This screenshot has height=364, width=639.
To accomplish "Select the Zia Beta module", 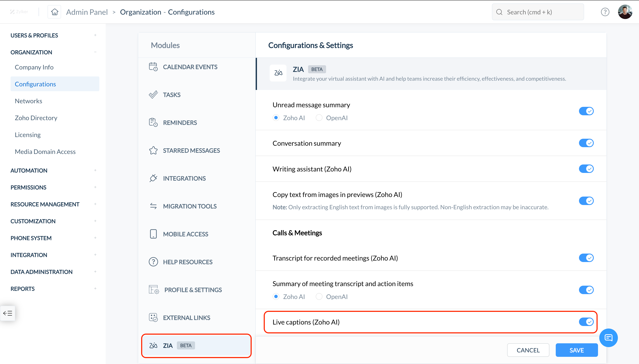I will tap(196, 345).
